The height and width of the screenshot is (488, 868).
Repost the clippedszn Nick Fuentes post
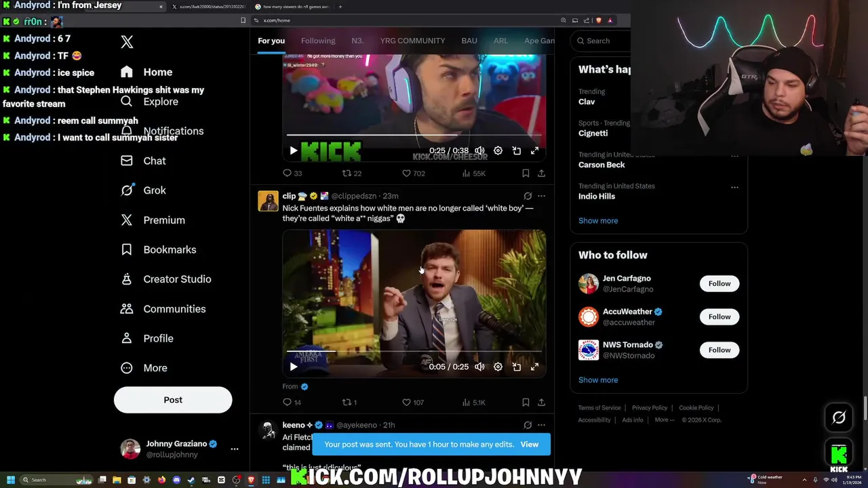pyautogui.click(x=349, y=402)
